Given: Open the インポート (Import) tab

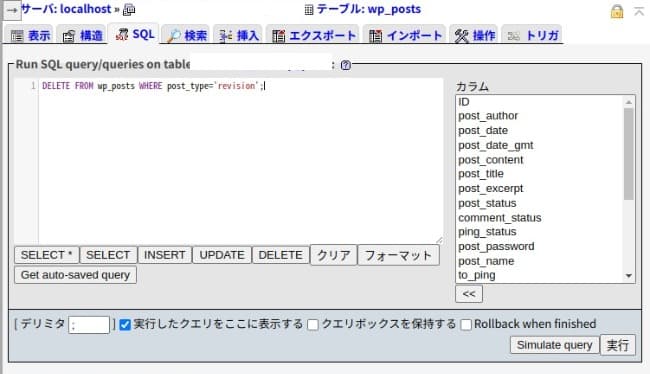Looking at the screenshot, I should click(x=405, y=36).
